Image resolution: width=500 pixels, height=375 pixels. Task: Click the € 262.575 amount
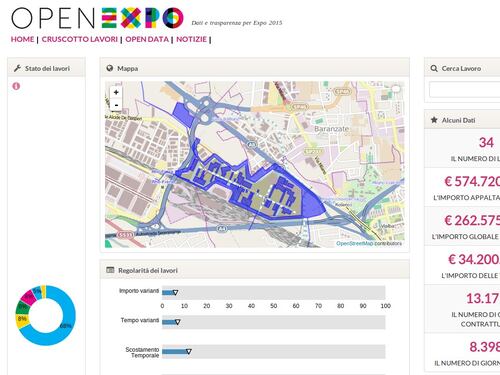click(472, 220)
